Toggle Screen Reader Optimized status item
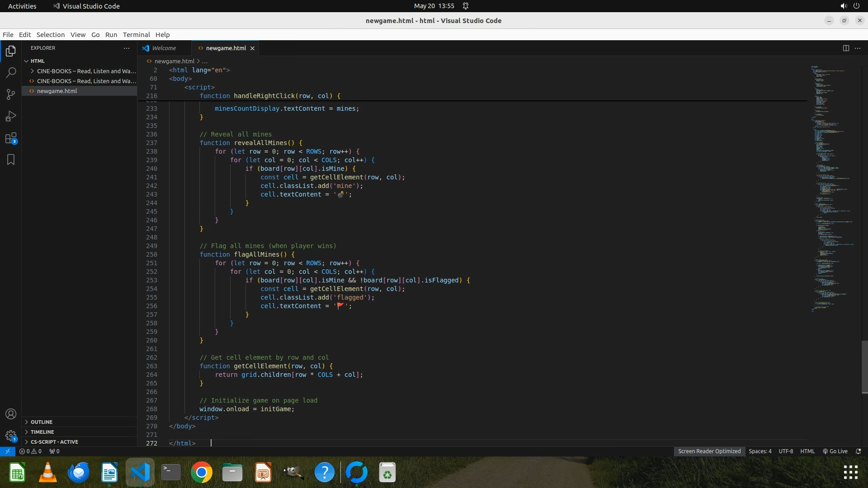 pyautogui.click(x=709, y=451)
